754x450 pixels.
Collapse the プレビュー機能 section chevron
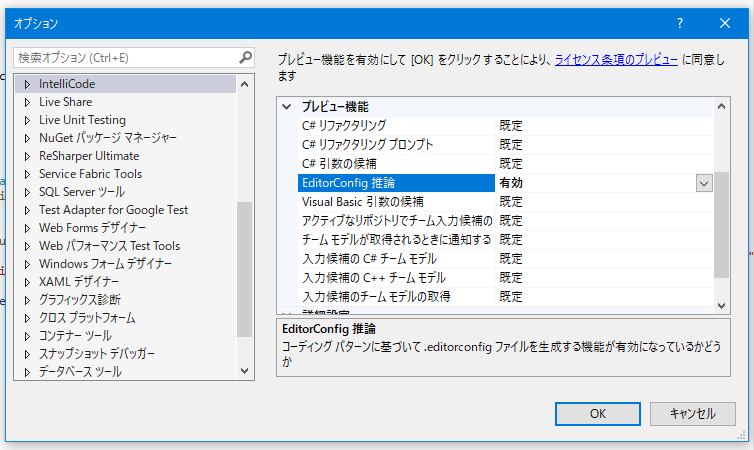pos(287,107)
